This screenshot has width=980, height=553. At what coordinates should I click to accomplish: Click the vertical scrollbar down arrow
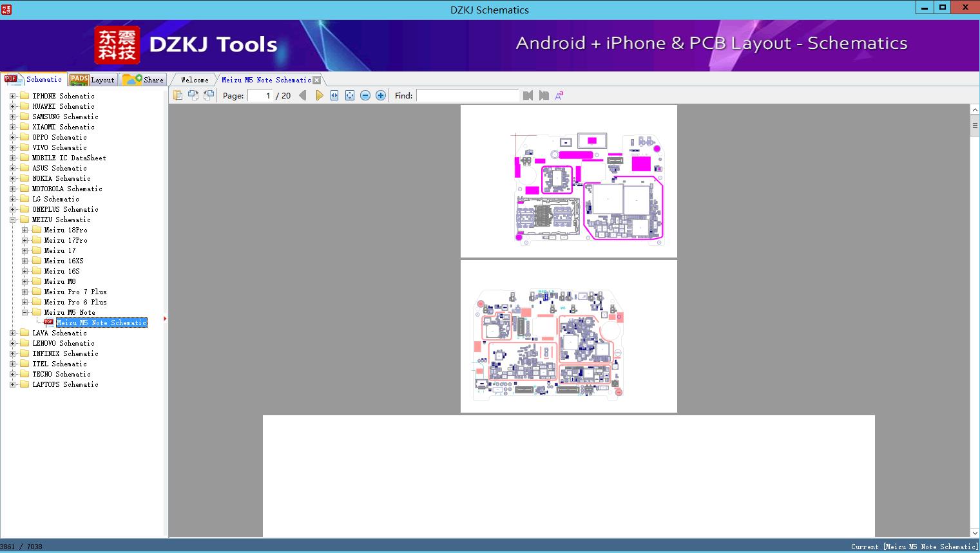(975, 532)
